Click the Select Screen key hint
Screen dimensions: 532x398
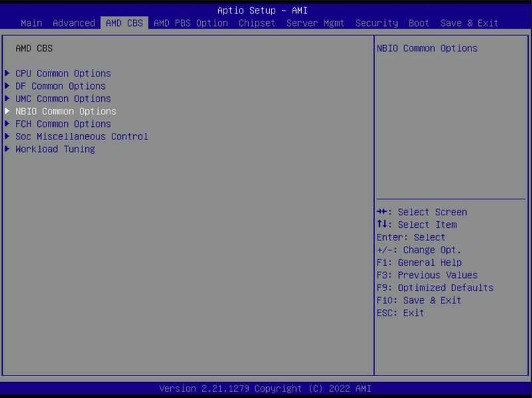422,212
